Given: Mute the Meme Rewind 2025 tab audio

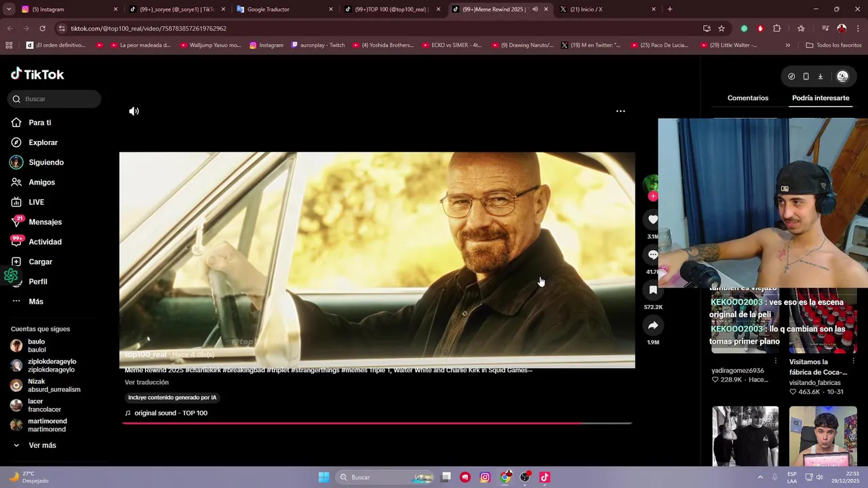Looking at the screenshot, I should (x=534, y=9).
